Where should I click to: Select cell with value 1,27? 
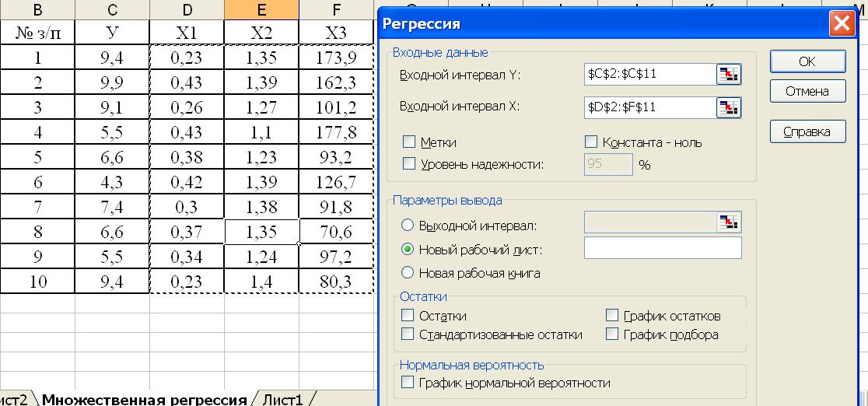[261, 107]
